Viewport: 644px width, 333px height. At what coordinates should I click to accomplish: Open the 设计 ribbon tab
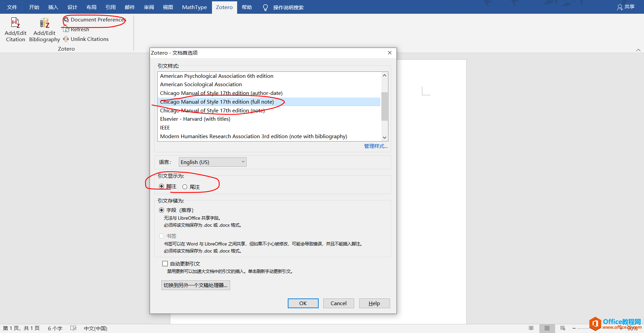(72, 7)
